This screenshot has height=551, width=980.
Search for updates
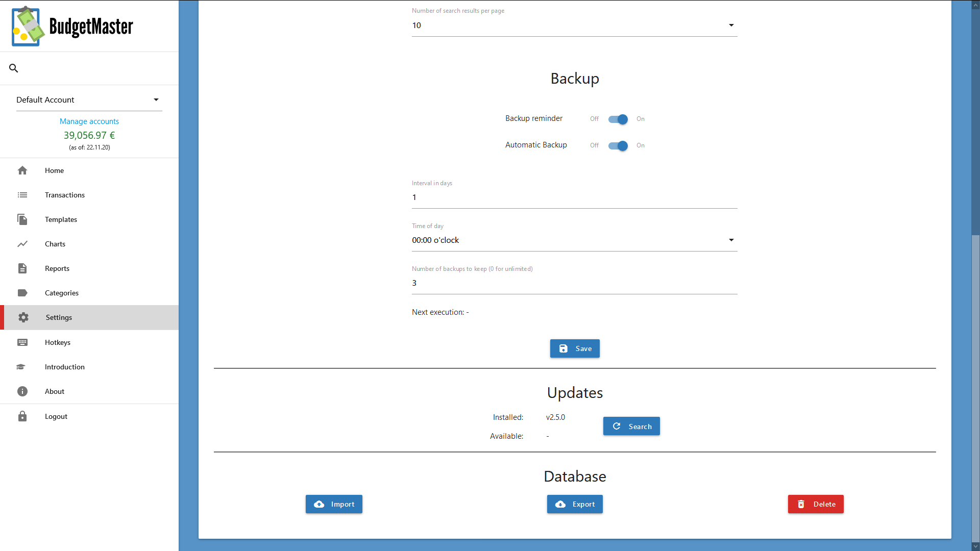[x=631, y=426]
